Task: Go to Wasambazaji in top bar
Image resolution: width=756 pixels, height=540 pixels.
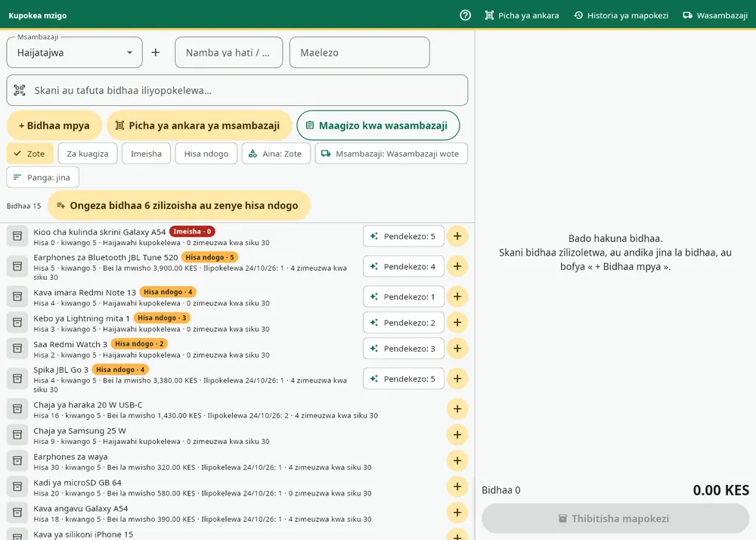Action: click(715, 15)
